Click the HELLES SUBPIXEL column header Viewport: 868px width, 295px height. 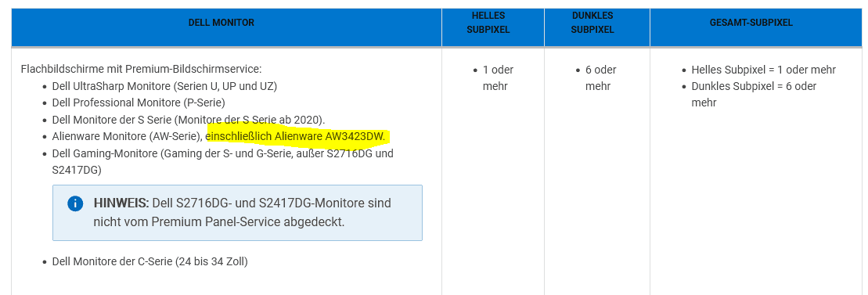[488, 23]
